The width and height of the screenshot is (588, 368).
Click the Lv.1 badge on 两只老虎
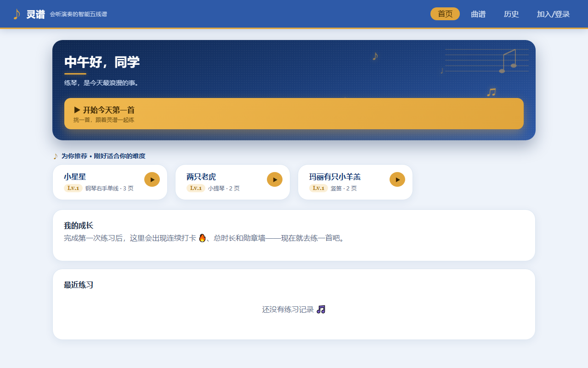(196, 188)
